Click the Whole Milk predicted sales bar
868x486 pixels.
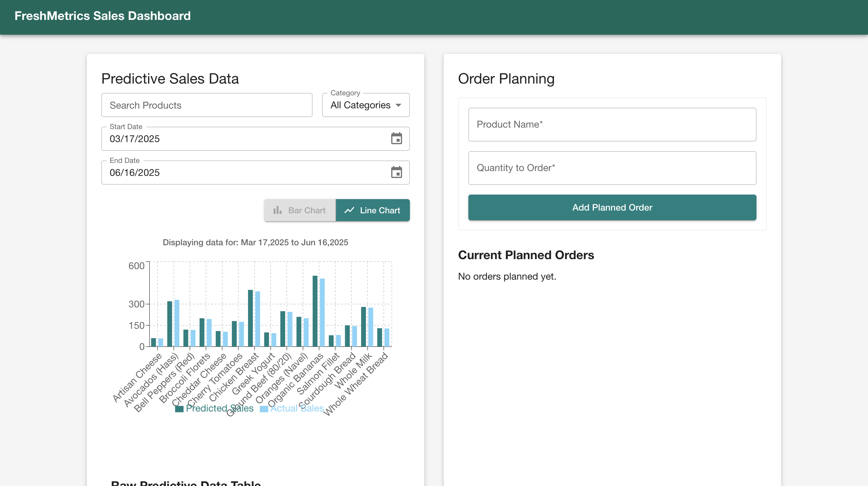(363, 326)
